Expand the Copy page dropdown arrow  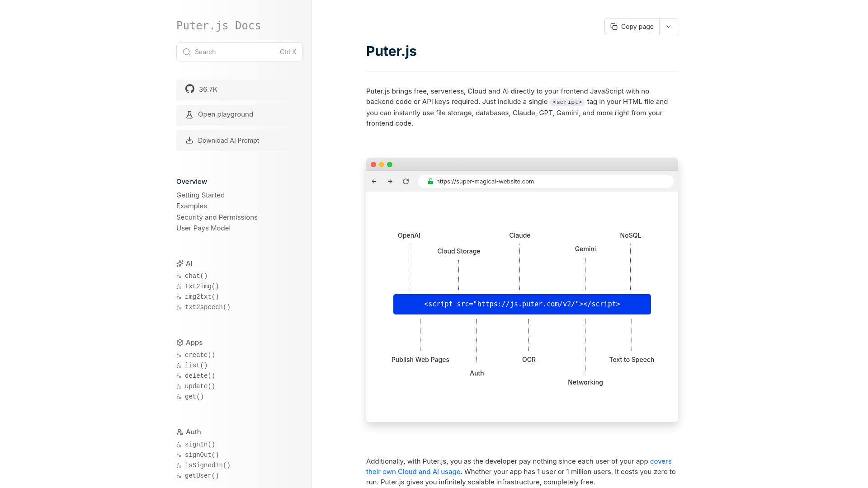pyautogui.click(x=669, y=27)
